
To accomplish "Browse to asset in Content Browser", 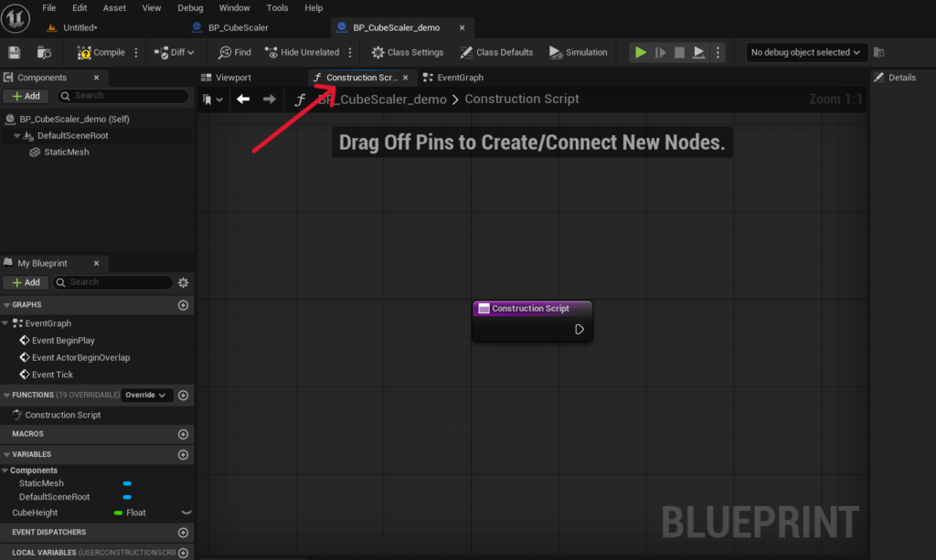I will [x=44, y=52].
